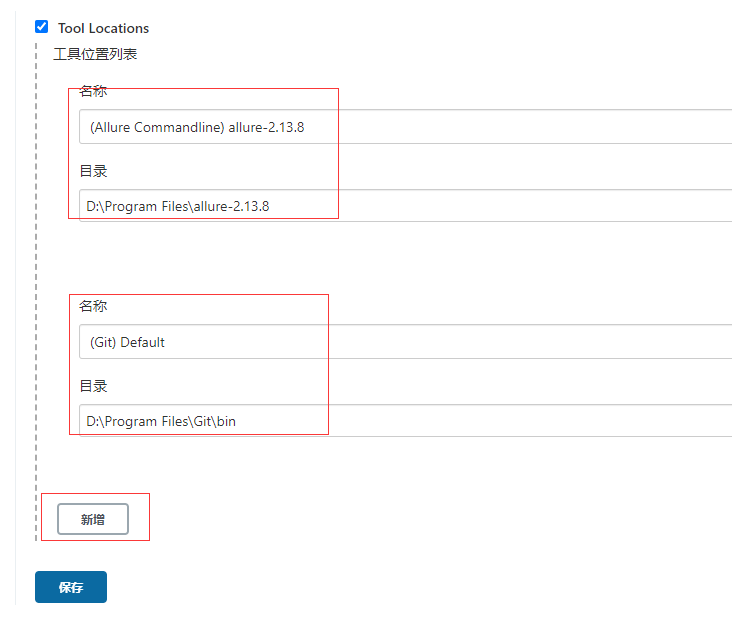
Task: Click "D:\Program Files" in the Allure path
Action: click(x=136, y=207)
